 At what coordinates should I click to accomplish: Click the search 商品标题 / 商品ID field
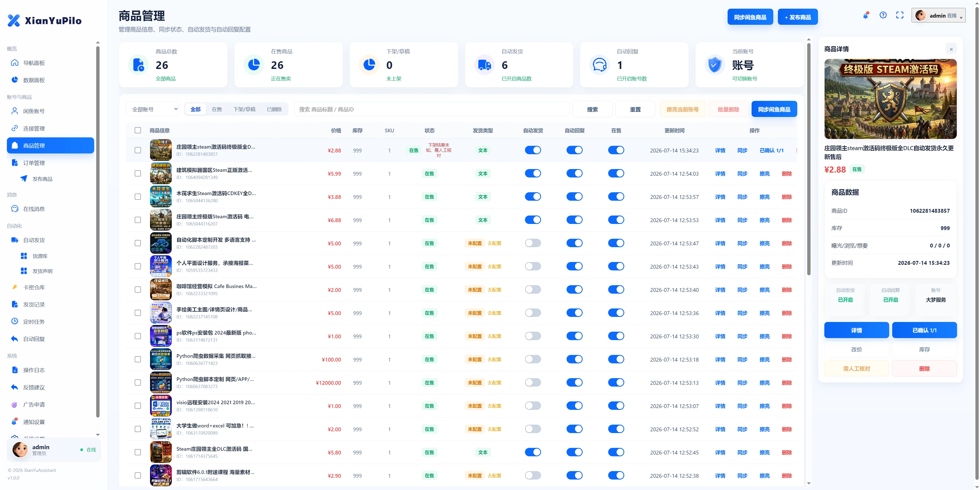click(x=432, y=109)
